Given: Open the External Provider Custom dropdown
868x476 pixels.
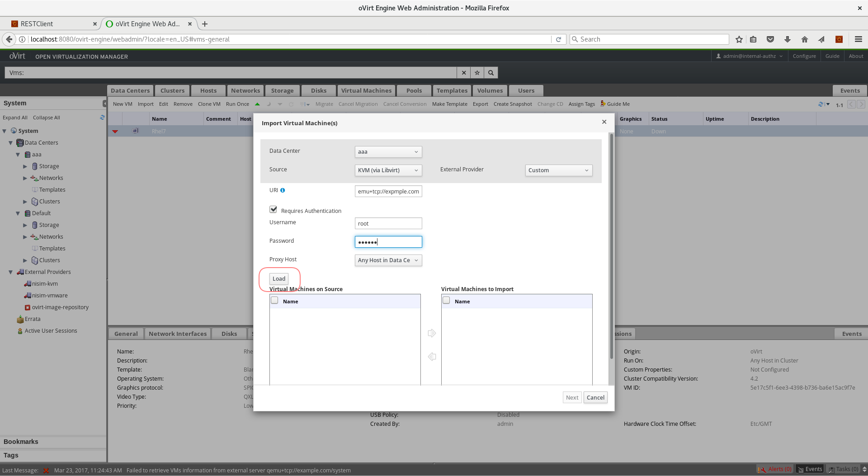Looking at the screenshot, I should pyautogui.click(x=558, y=170).
